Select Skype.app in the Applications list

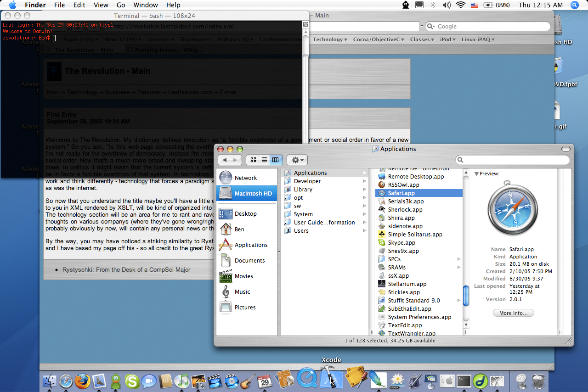click(x=418, y=243)
